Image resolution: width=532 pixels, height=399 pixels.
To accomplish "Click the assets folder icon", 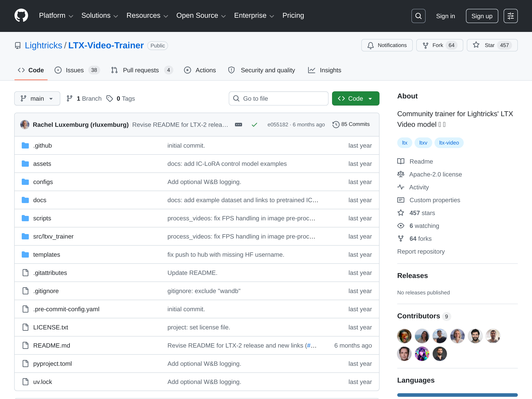I will pyautogui.click(x=25, y=164).
